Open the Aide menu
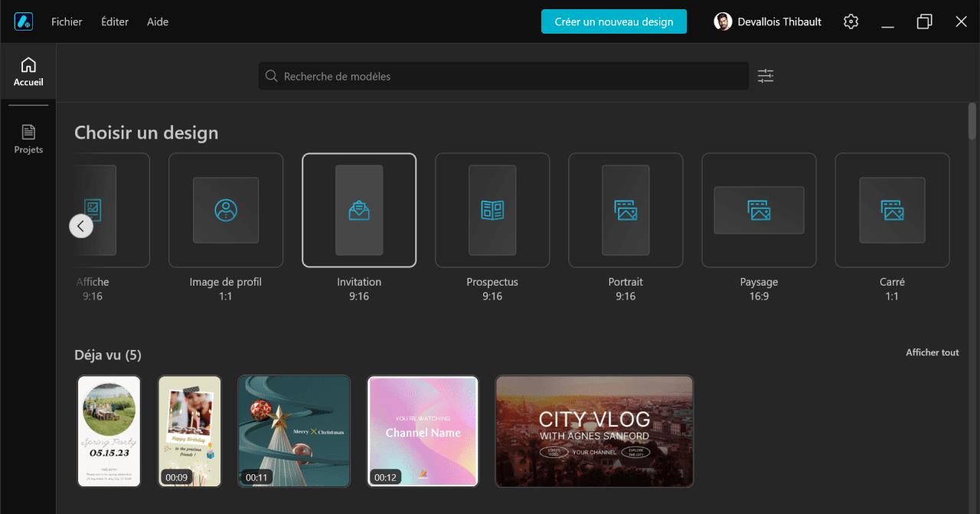Viewport: 980px width, 514px height. (x=158, y=21)
